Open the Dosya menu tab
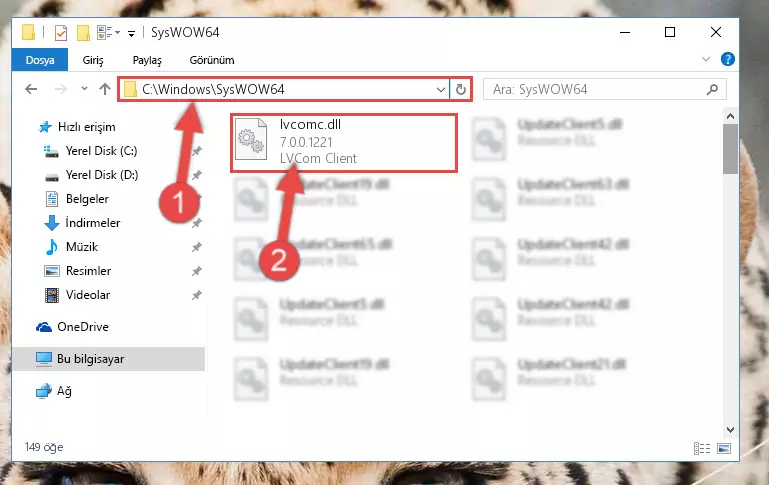 [40, 60]
